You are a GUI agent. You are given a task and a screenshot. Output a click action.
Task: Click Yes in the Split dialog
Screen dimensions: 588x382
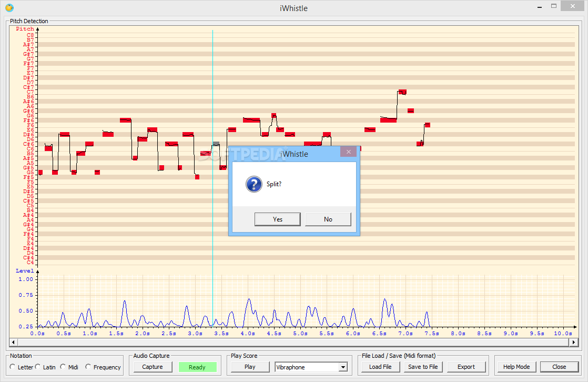coord(278,219)
